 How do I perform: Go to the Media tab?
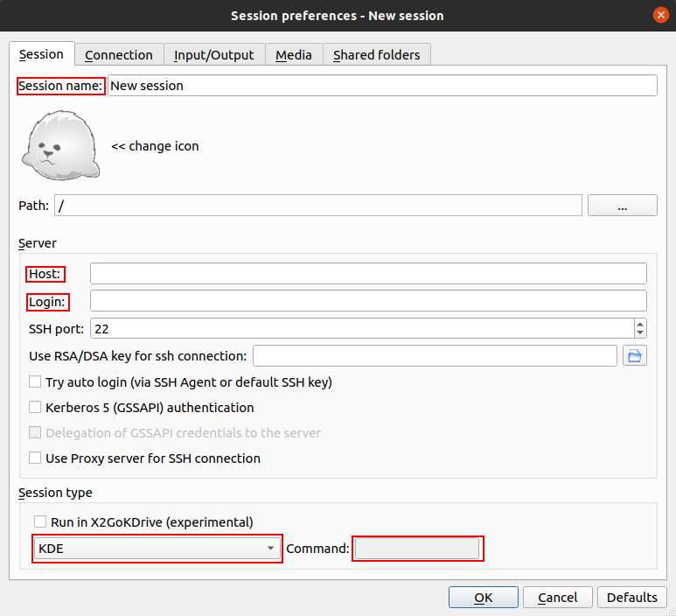tap(294, 55)
